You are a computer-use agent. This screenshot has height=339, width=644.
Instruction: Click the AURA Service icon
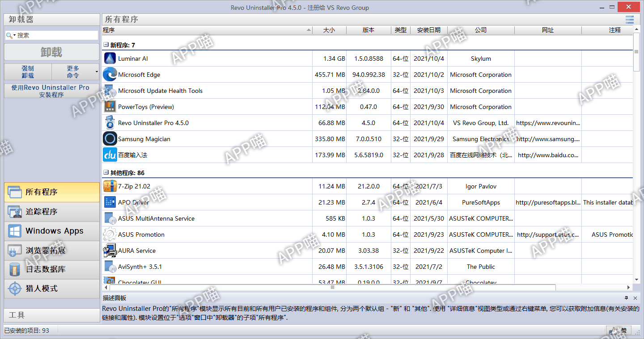tap(110, 251)
